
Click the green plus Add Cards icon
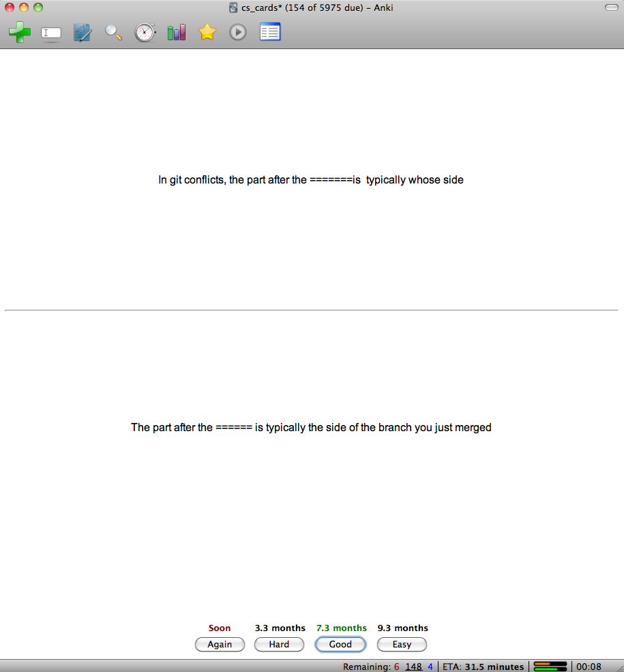[x=20, y=32]
